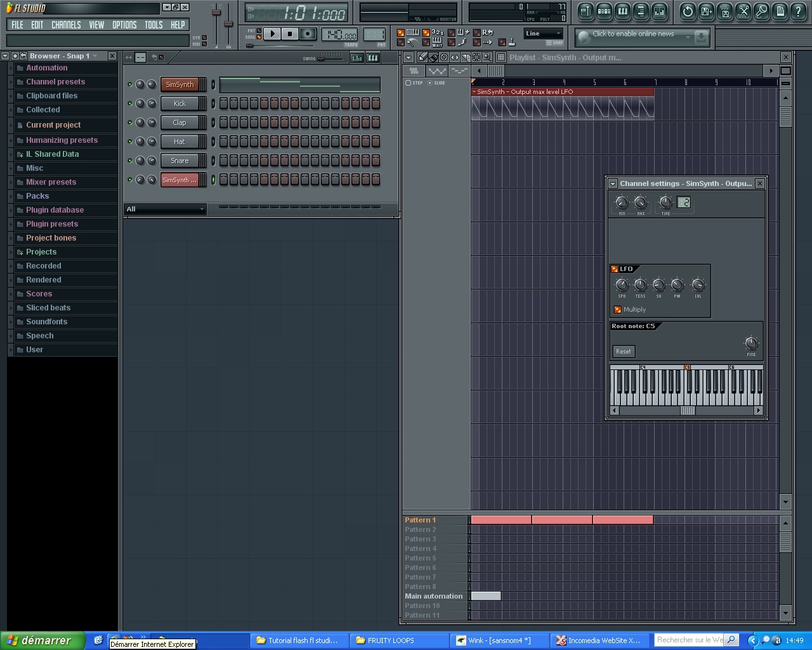Click the download icon in news panel
The image size is (812, 650).
701,37
